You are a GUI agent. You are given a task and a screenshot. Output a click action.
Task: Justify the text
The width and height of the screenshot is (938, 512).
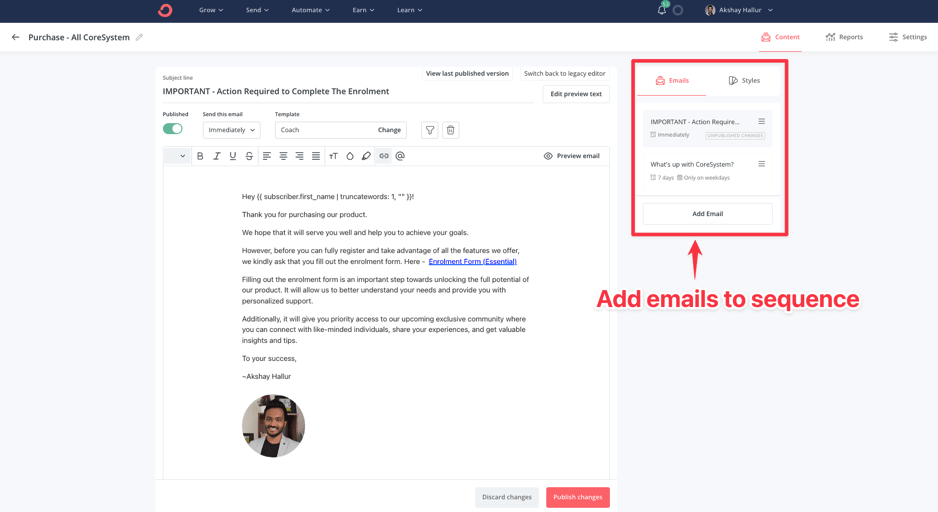pyautogui.click(x=316, y=156)
